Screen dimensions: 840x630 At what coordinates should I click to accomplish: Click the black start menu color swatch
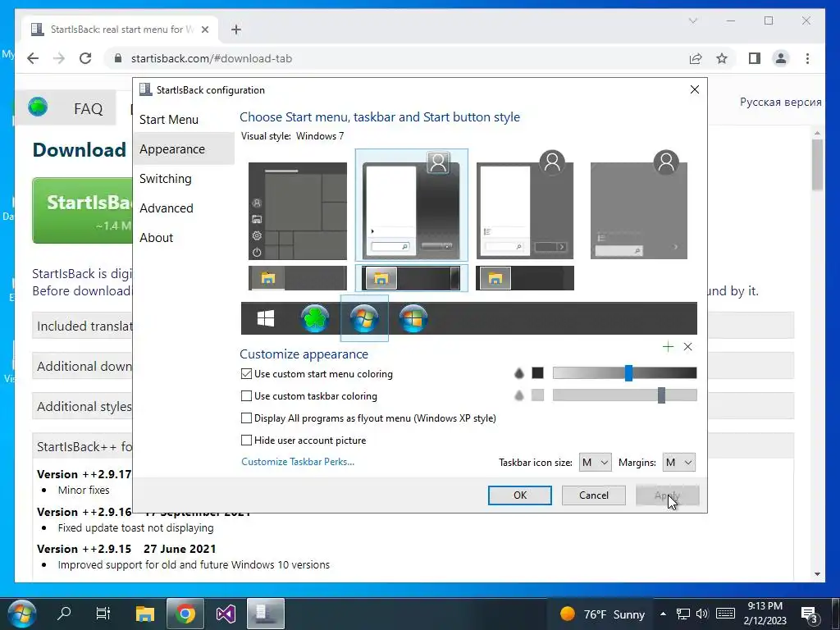click(538, 373)
